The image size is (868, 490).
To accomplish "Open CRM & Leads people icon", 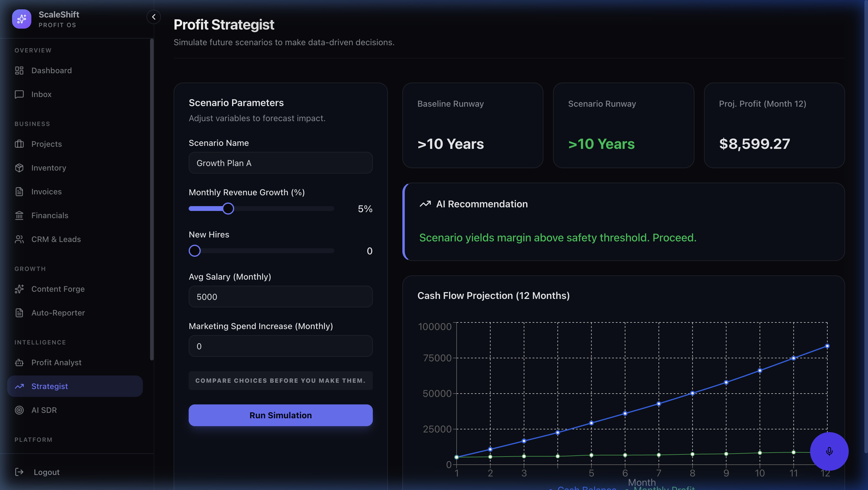I will [19, 239].
